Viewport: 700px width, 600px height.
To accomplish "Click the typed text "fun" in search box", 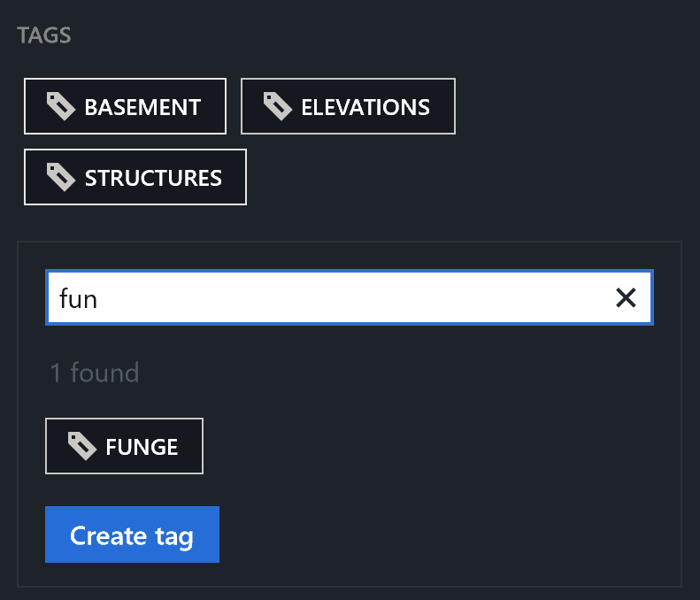I will click(x=78, y=298).
